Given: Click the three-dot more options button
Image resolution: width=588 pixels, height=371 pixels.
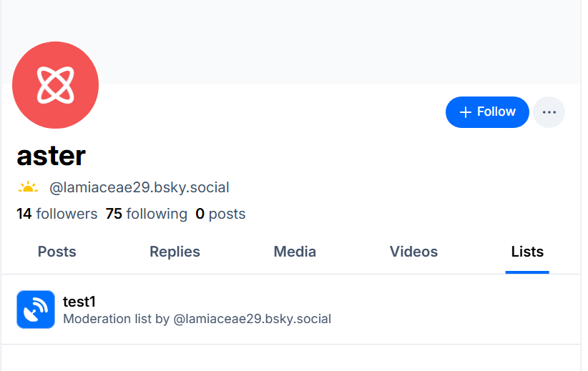Looking at the screenshot, I should tap(549, 112).
